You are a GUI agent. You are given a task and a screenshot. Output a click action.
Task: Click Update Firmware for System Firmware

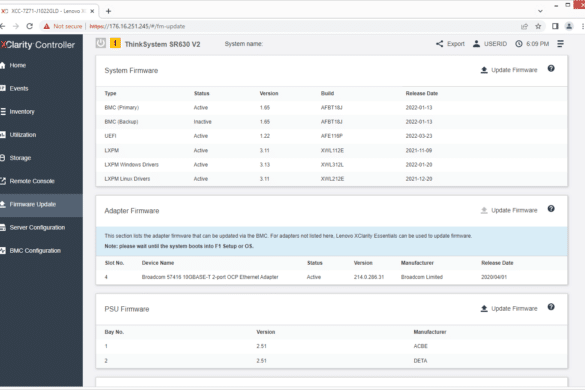509,70
